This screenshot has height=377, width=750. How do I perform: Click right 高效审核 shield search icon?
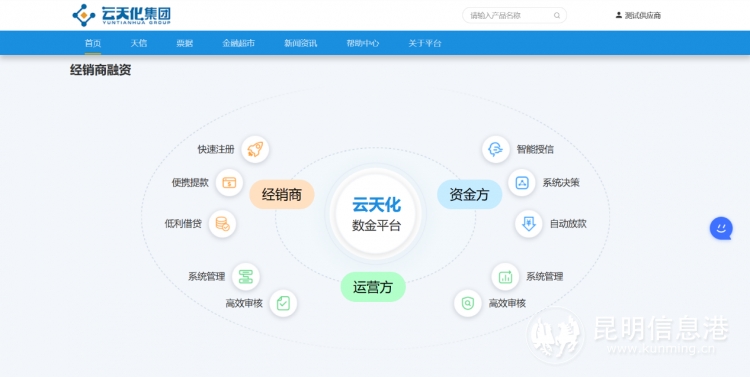click(467, 303)
